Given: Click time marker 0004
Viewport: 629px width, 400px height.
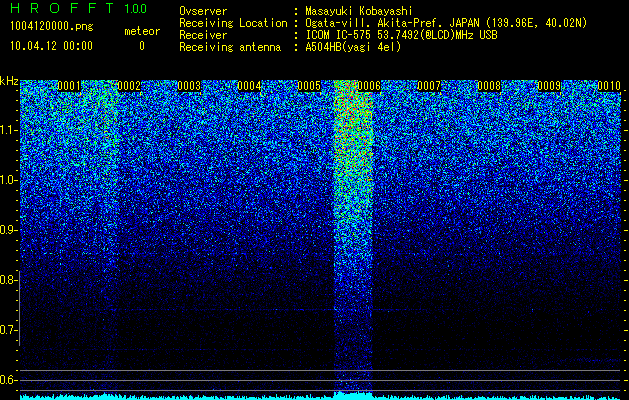Looking at the screenshot, I should 249,86.
